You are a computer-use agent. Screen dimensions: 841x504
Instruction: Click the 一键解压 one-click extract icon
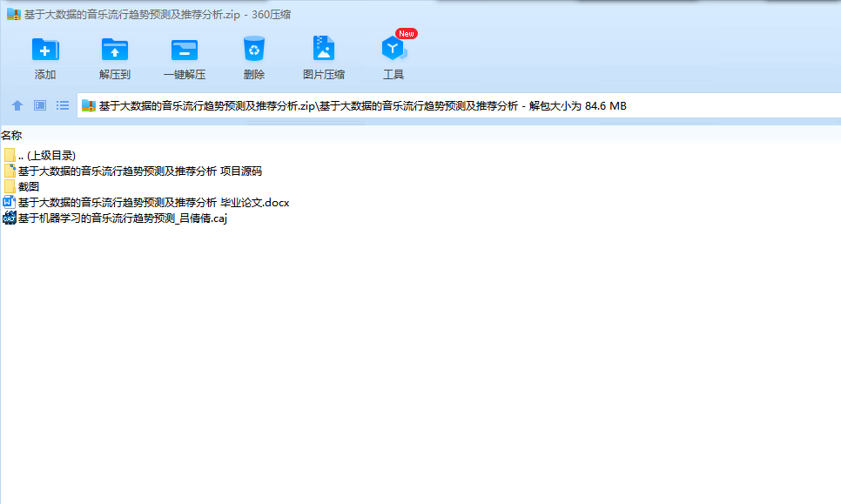(x=185, y=50)
